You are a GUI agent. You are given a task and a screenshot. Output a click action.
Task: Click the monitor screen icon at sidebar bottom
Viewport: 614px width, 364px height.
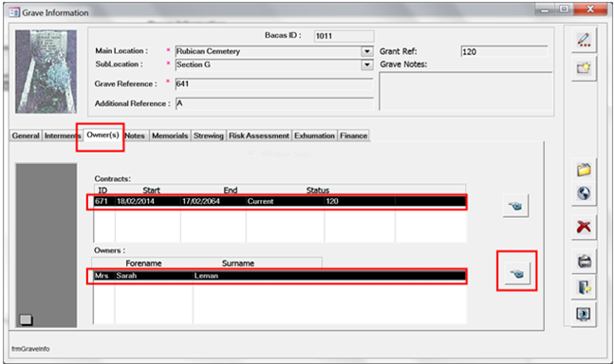[584, 314]
